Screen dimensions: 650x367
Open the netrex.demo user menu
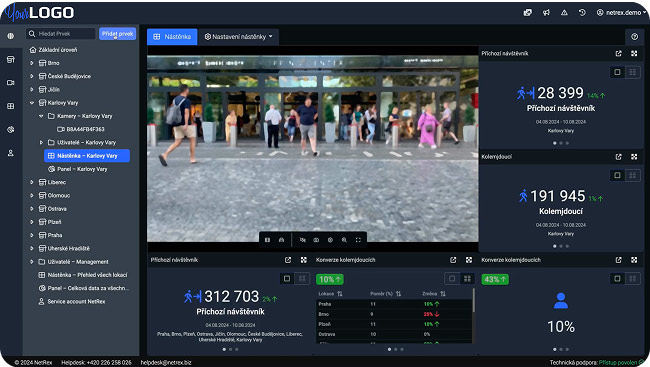click(621, 12)
